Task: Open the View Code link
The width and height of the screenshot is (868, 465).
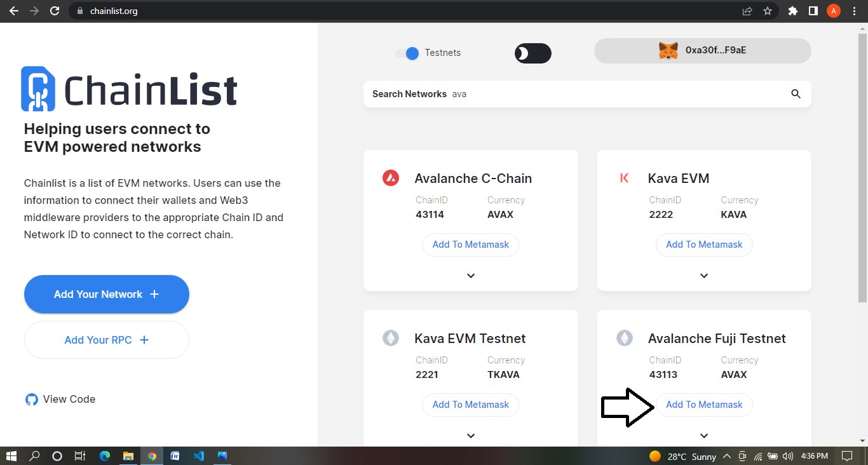Action: coord(69,399)
